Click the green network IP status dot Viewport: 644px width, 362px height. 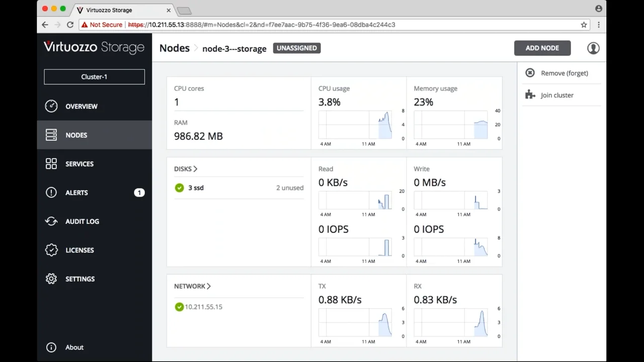point(179,307)
